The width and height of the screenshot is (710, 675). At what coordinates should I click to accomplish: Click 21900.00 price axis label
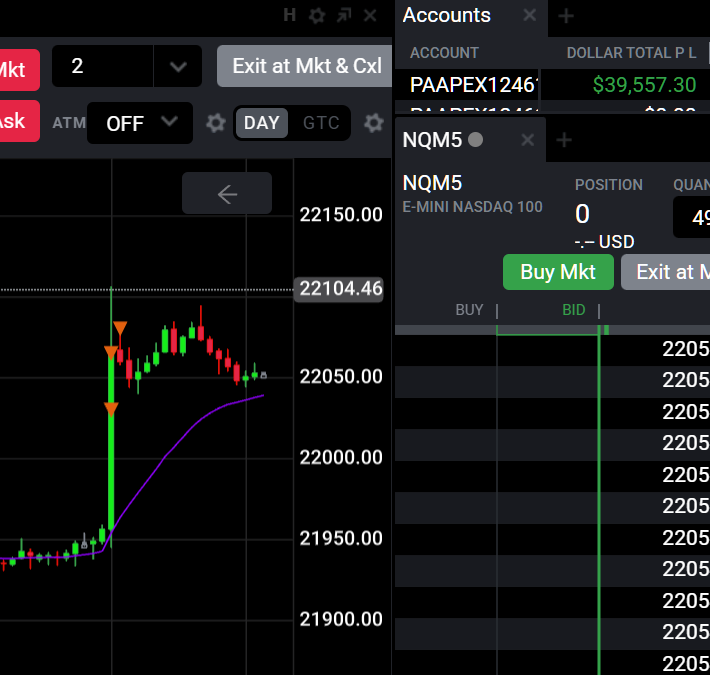point(341,619)
